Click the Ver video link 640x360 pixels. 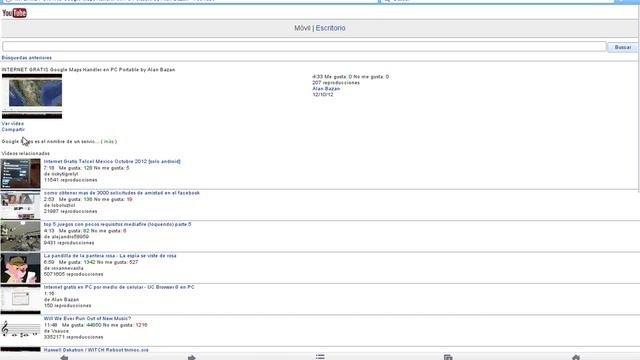13,123
